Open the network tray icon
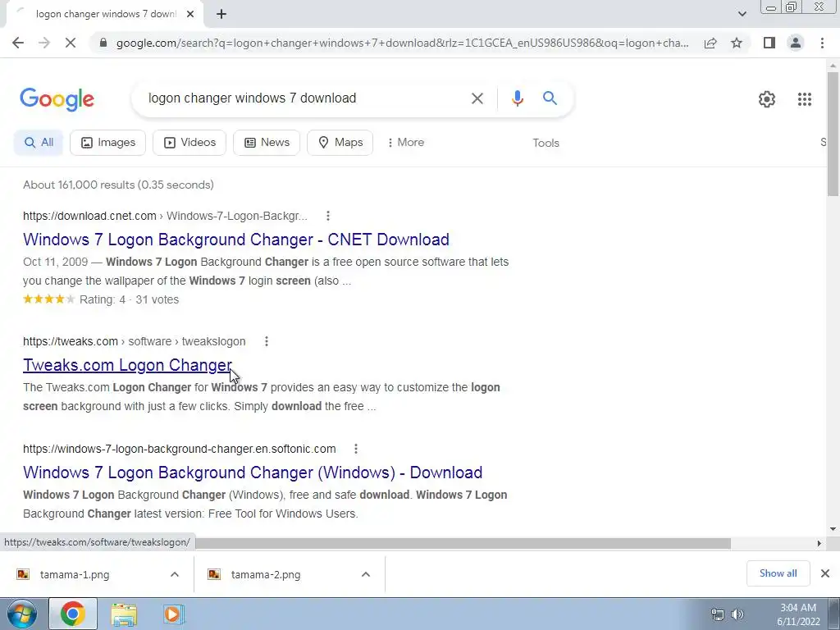Screen dimensions: 840x630 click(x=717, y=614)
